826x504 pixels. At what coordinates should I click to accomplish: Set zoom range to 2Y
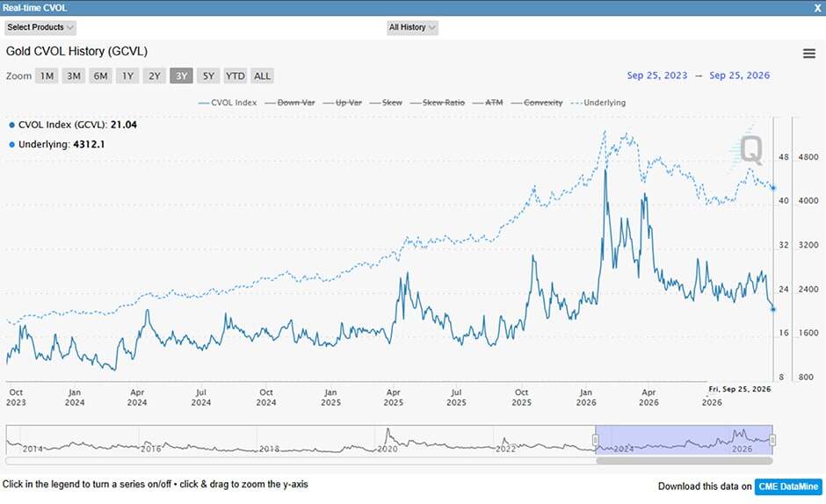(x=155, y=76)
